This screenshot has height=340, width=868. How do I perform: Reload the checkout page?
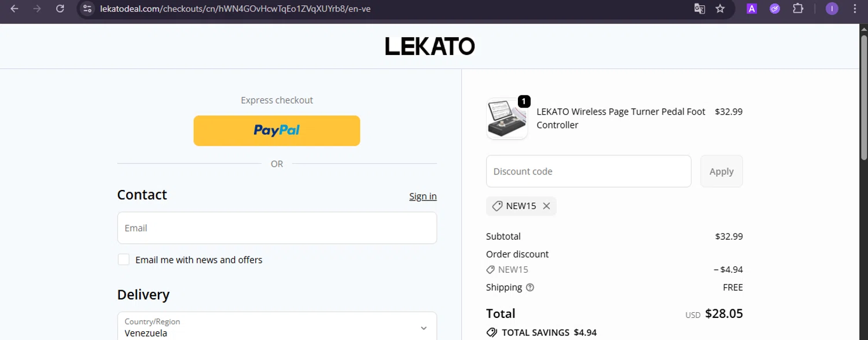60,9
